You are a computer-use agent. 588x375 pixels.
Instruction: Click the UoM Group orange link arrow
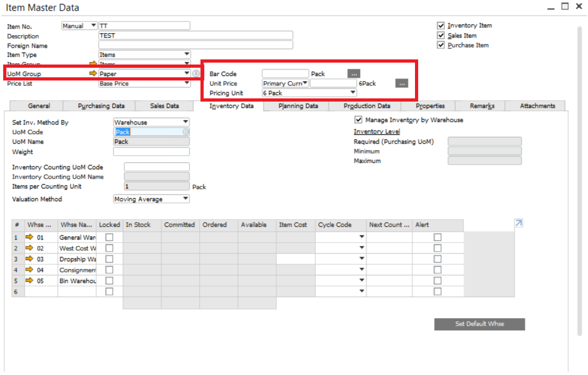click(93, 74)
